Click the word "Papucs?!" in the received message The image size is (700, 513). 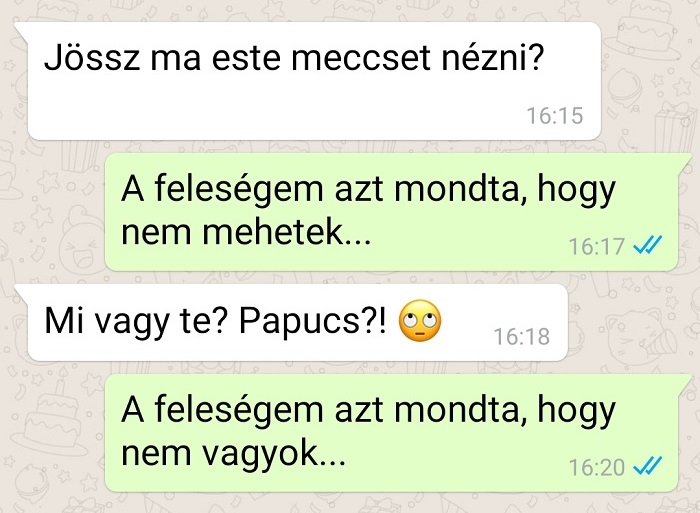[x=313, y=322]
